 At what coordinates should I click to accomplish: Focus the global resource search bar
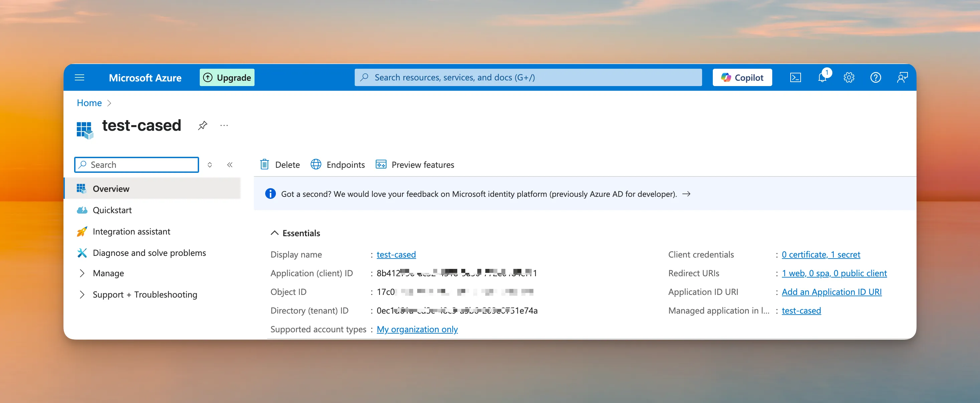(x=528, y=77)
